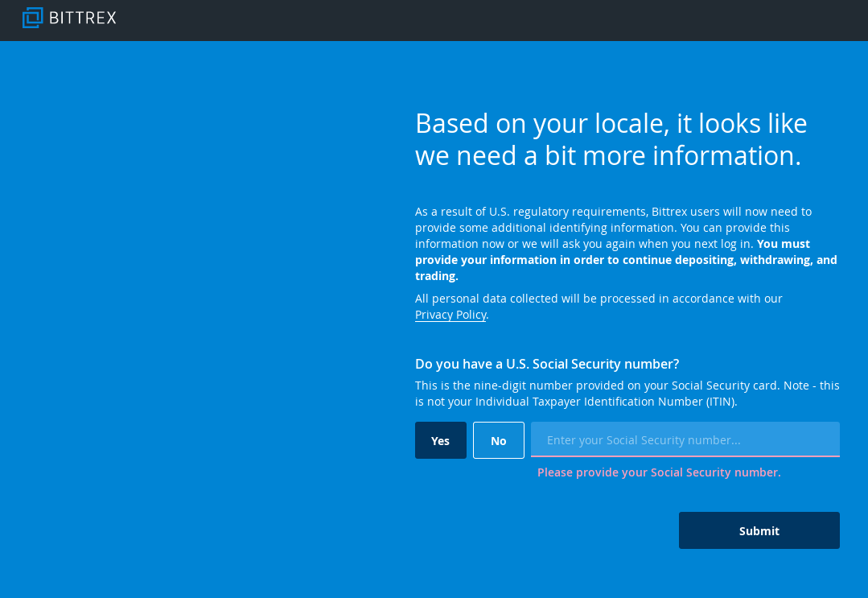The image size is (868, 598).
Task: Click the 'Do you have a U.S. Social Security number?' question
Action: 547,364
